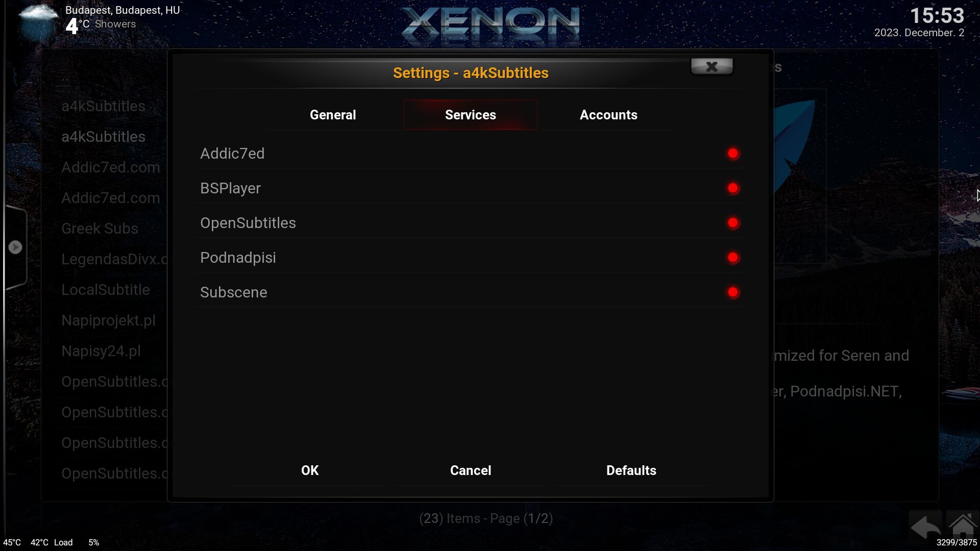
Task: Reset settings with Defaults button
Action: pos(631,470)
